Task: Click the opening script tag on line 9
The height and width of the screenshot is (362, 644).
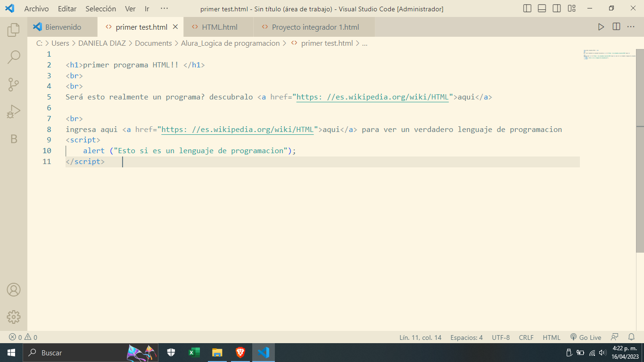Action: click(83, 140)
